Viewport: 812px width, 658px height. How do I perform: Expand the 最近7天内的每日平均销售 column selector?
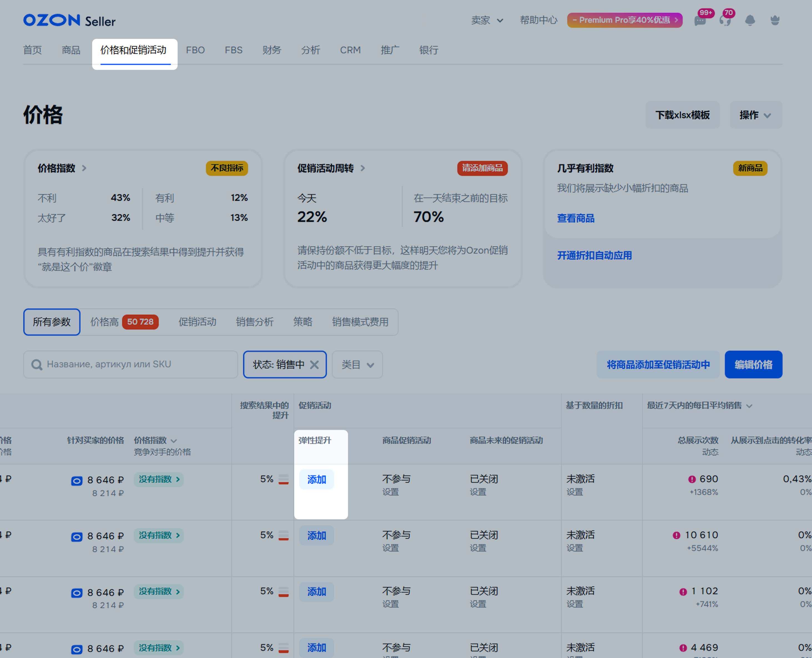tap(749, 406)
